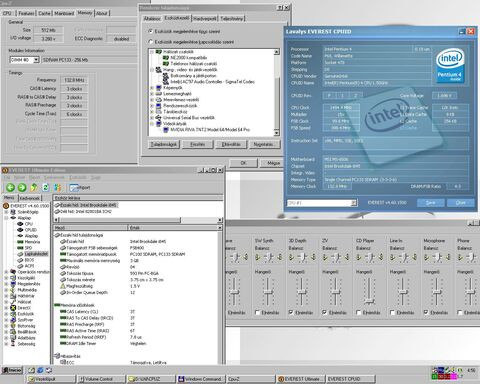
Task: Select device view by connection radio button
Action: tap(150, 42)
